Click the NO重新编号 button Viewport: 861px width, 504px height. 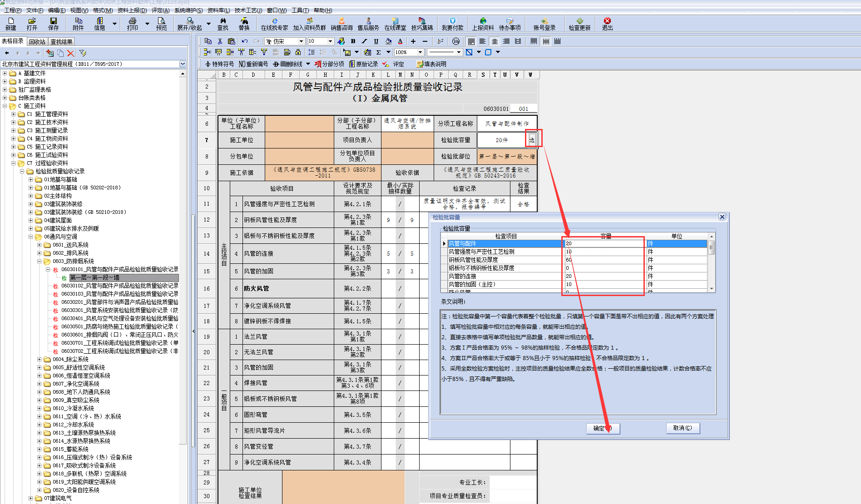253,64
